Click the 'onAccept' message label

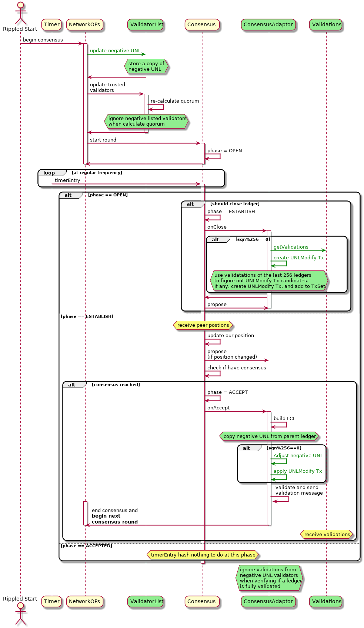click(x=218, y=408)
